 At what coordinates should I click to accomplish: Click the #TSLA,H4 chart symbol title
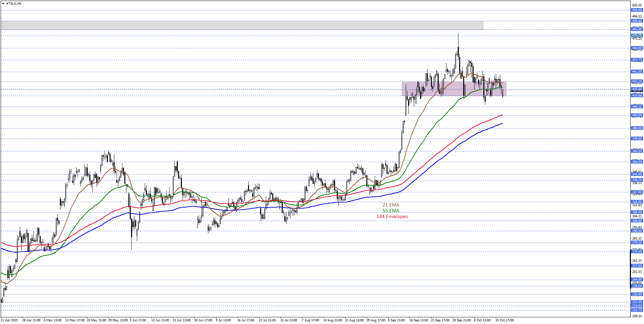[x=13, y=4]
